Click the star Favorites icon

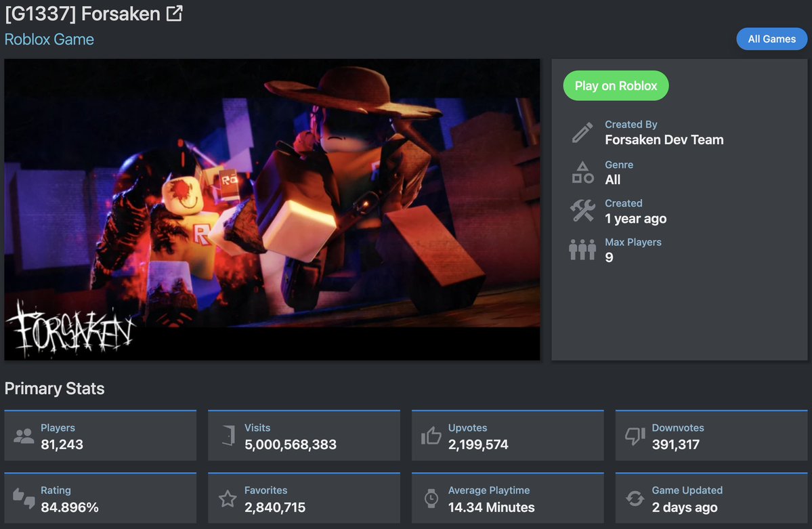(x=228, y=499)
